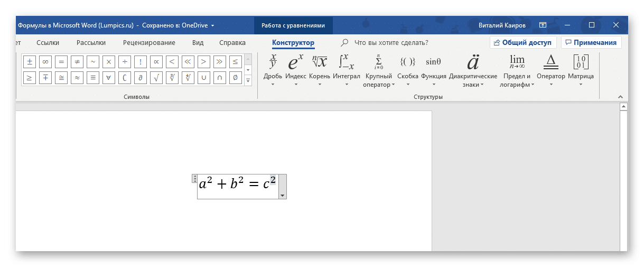Insert the approximately-equal ≅ symbol

(61, 78)
